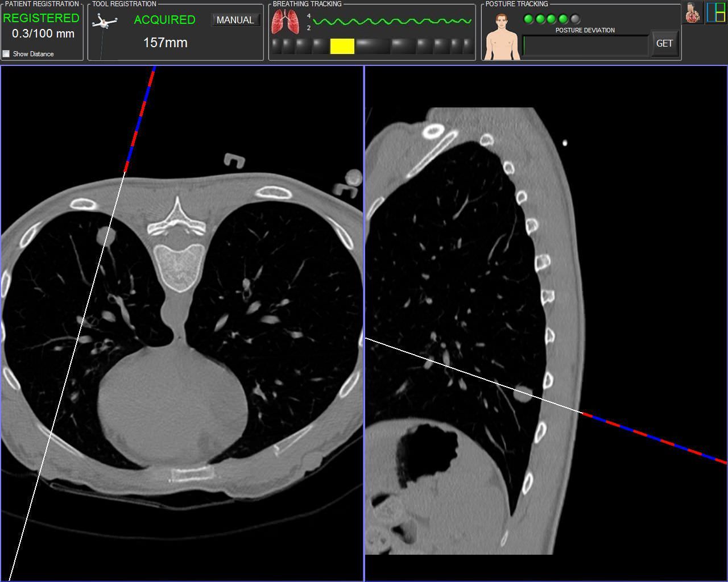Click the red lungs breathing icon
728x582 pixels.
(285, 22)
